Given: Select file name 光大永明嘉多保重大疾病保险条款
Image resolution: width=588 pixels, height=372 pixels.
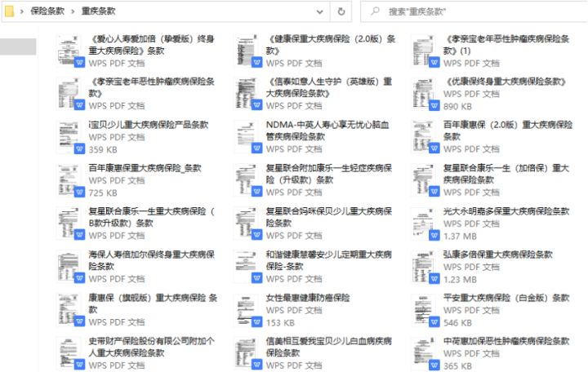Looking at the screenshot, I should coord(506,211).
